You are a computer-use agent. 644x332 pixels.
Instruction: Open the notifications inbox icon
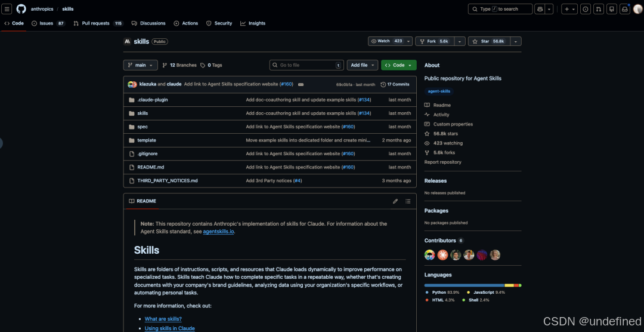point(625,8)
